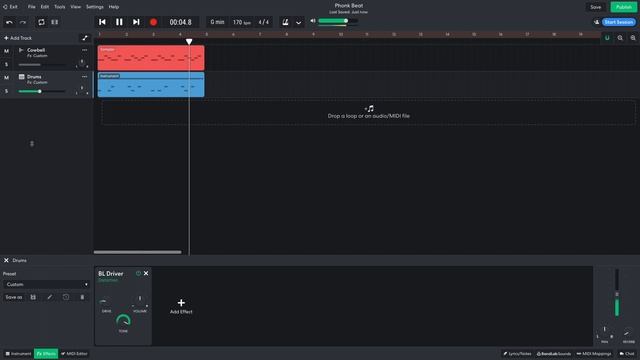Viewport: 640px width, 360px height.
Task: Add a new track
Action: (x=18, y=38)
